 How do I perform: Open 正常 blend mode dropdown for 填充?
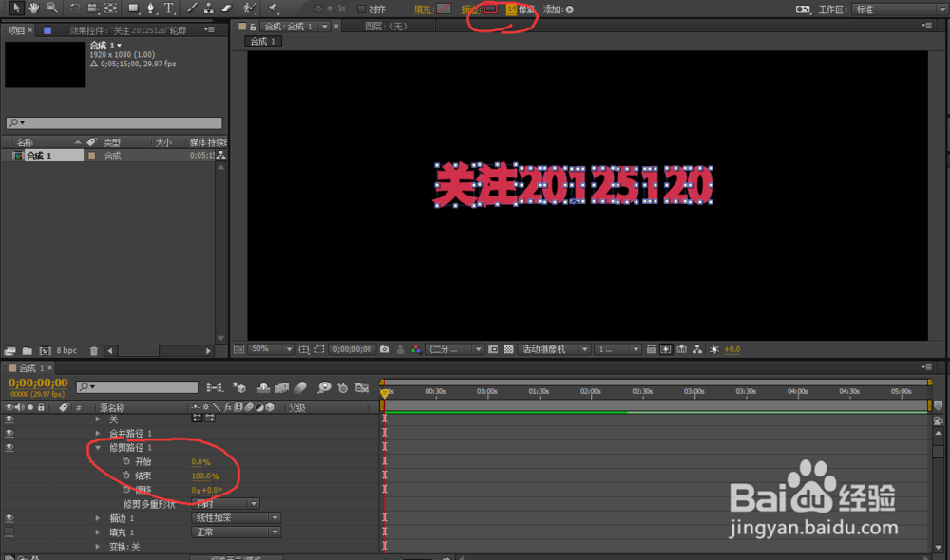coord(236,532)
